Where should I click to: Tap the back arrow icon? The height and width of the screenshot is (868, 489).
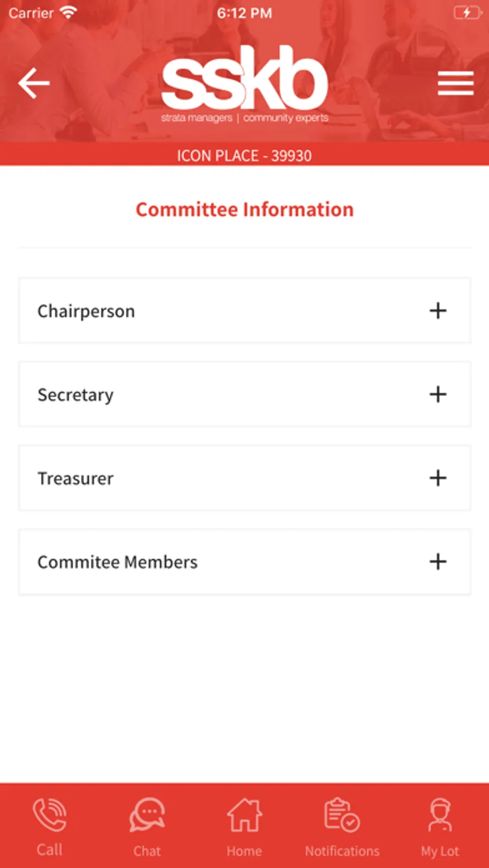[34, 83]
